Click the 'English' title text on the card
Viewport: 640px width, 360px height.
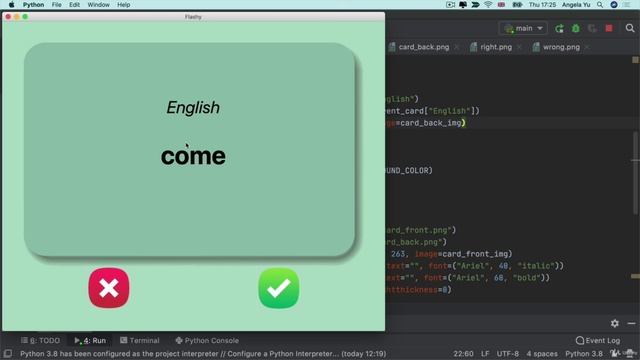point(193,108)
